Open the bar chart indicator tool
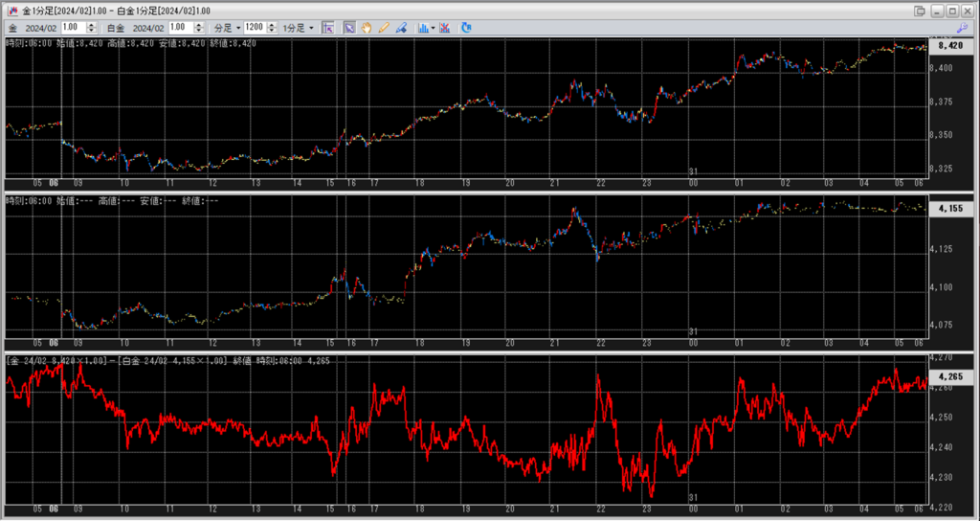This screenshot has height=521, width=980. point(424,28)
